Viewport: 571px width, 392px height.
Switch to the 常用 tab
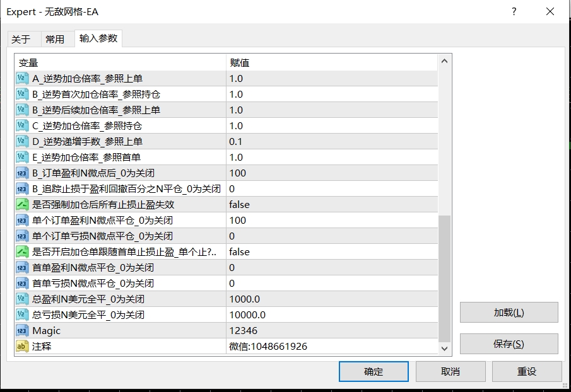(x=56, y=38)
